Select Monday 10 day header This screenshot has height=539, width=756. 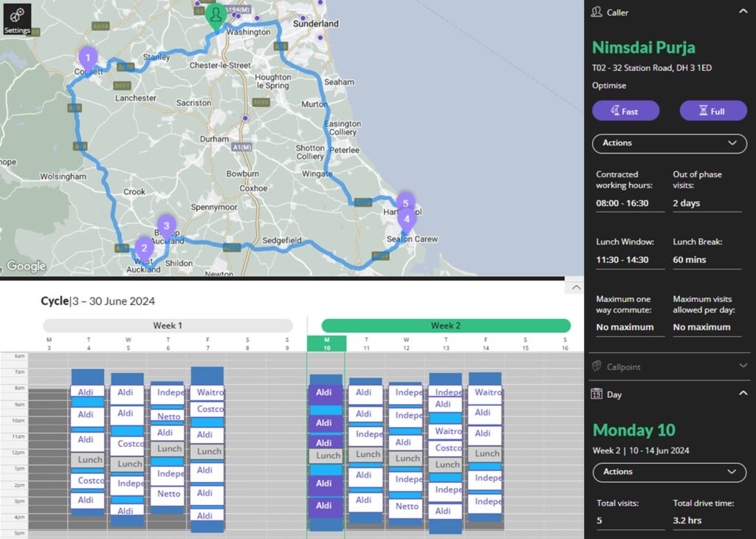click(327, 344)
